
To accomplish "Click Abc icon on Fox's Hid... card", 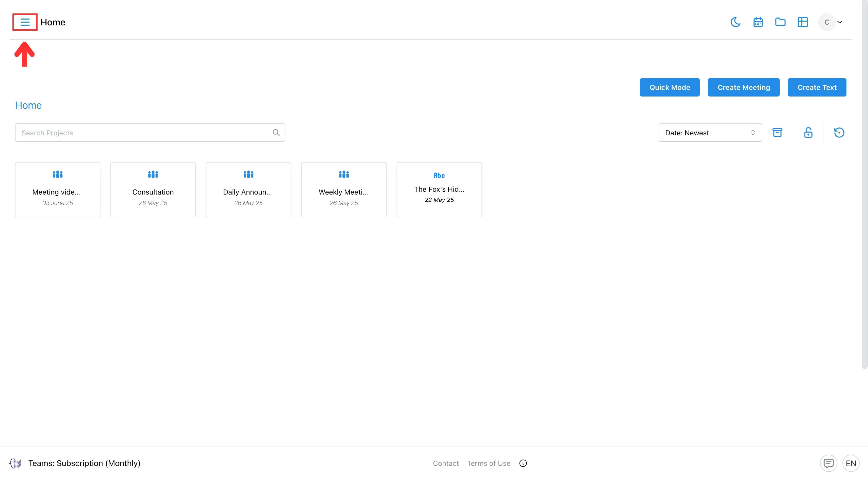I will pos(439,175).
